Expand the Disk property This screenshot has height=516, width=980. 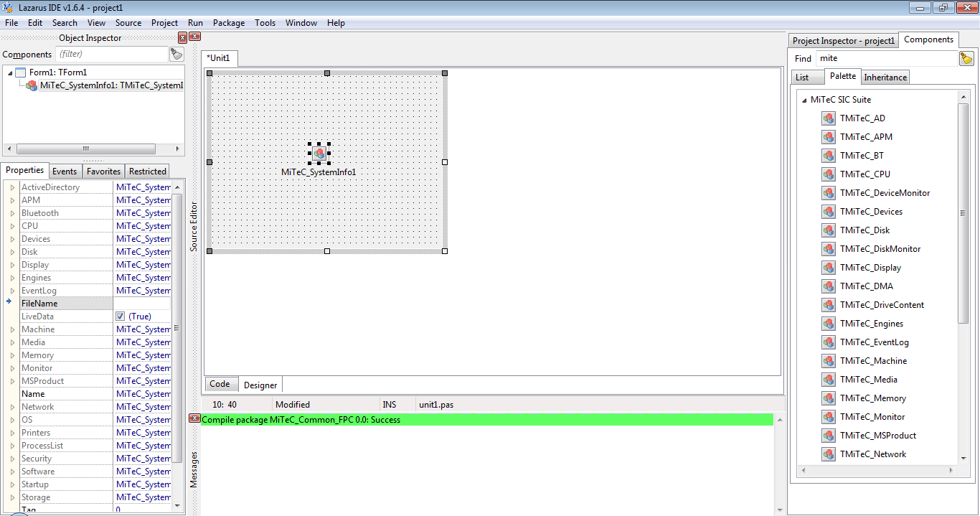[x=12, y=252]
